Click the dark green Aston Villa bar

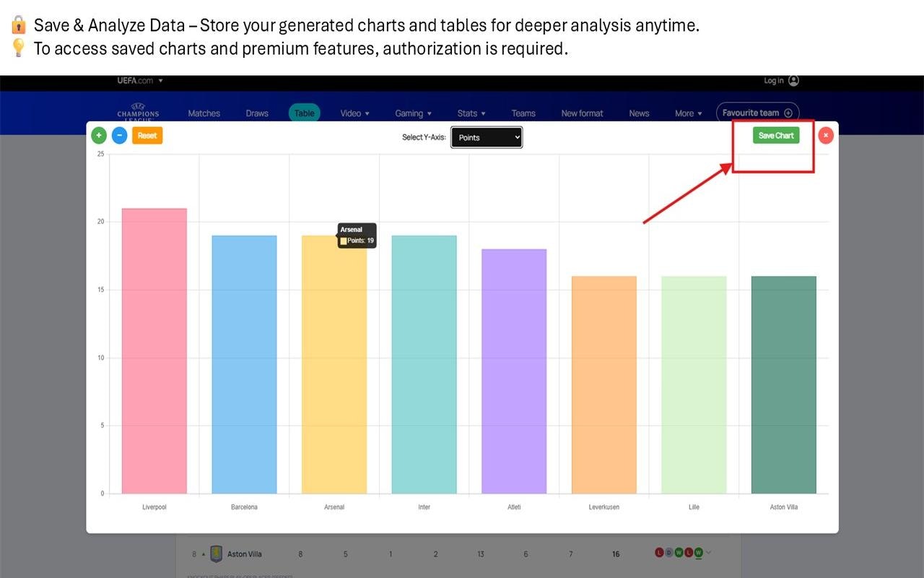coord(784,385)
